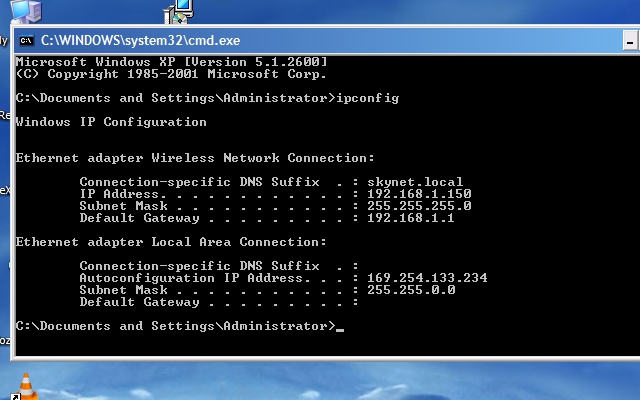The width and height of the screenshot is (640, 400).
Task: Click the wireless subnet mask 255.255.255.0
Action: [419, 206]
